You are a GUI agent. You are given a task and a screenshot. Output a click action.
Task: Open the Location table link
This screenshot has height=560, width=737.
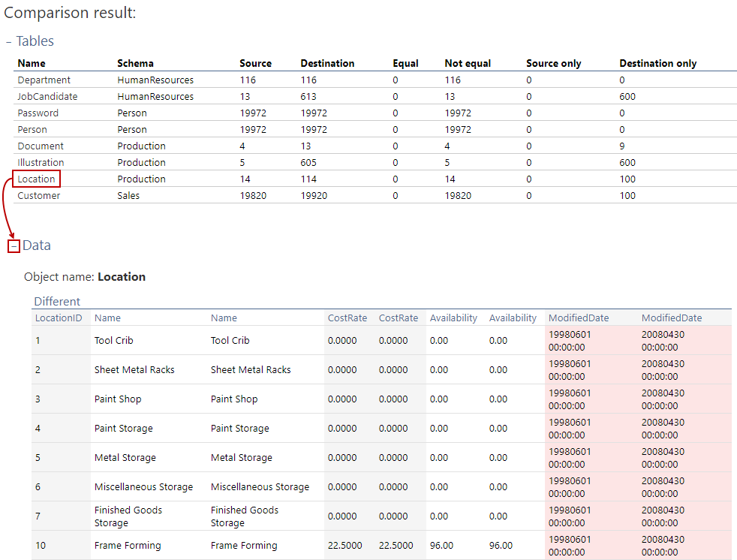pyautogui.click(x=37, y=179)
